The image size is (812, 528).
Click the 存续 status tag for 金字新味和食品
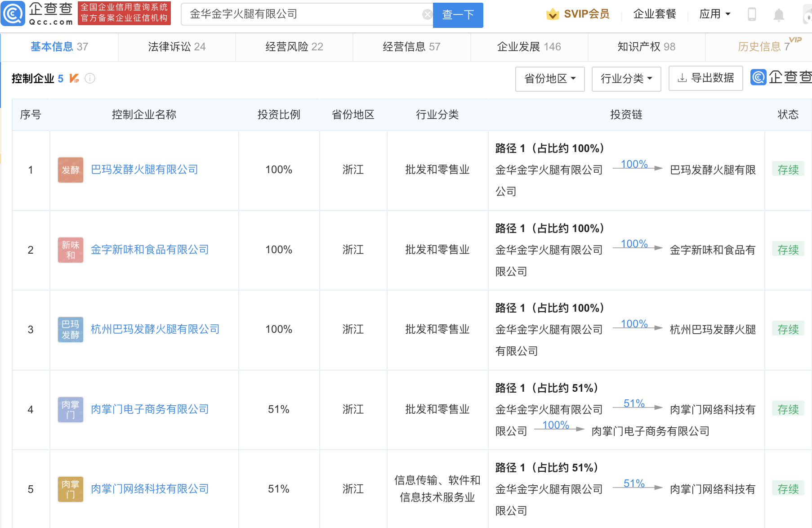(788, 250)
